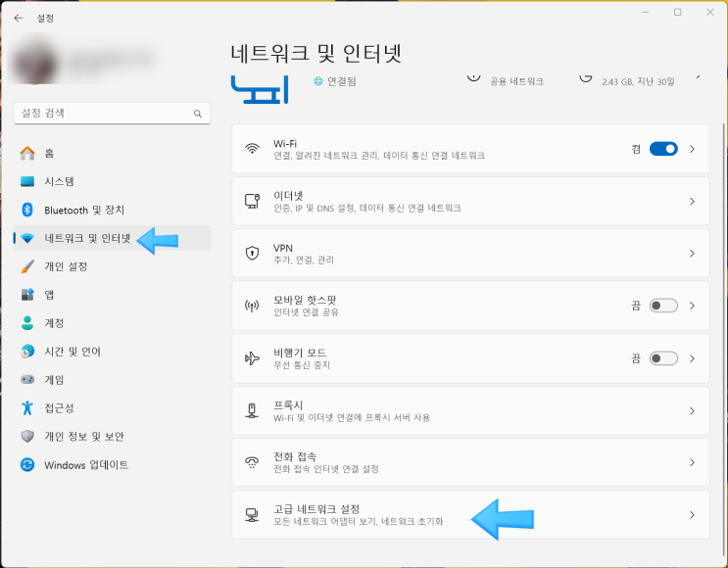Viewport: 728px width, 568px height.
Task: Select 개인 설정 in the sidebar
Action: coord(112,266)
